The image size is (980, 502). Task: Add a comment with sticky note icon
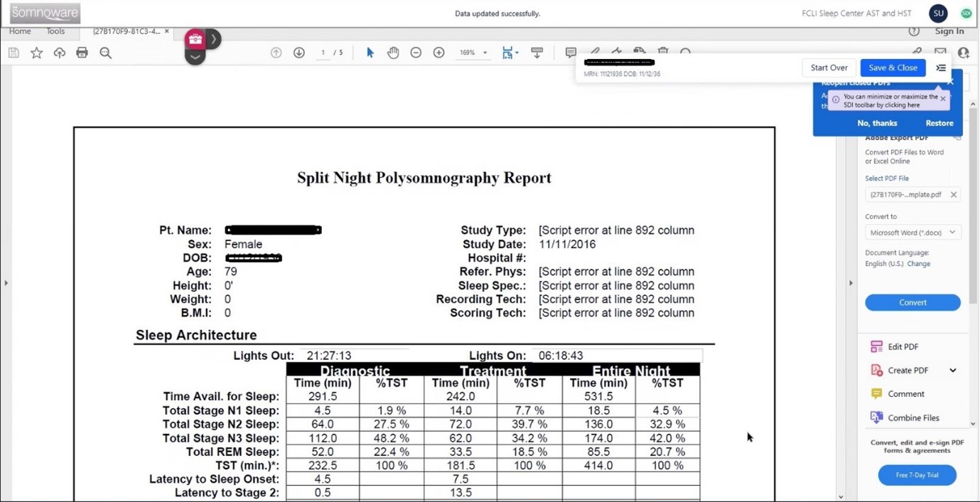(x=571, y=52)
